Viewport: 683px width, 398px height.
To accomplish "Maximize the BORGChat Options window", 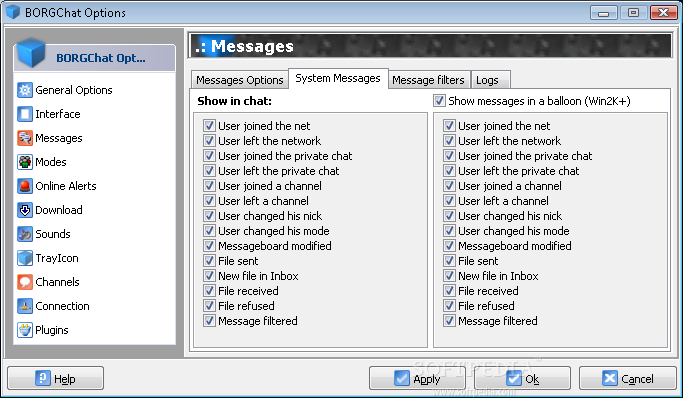I will tap(633, 13).
